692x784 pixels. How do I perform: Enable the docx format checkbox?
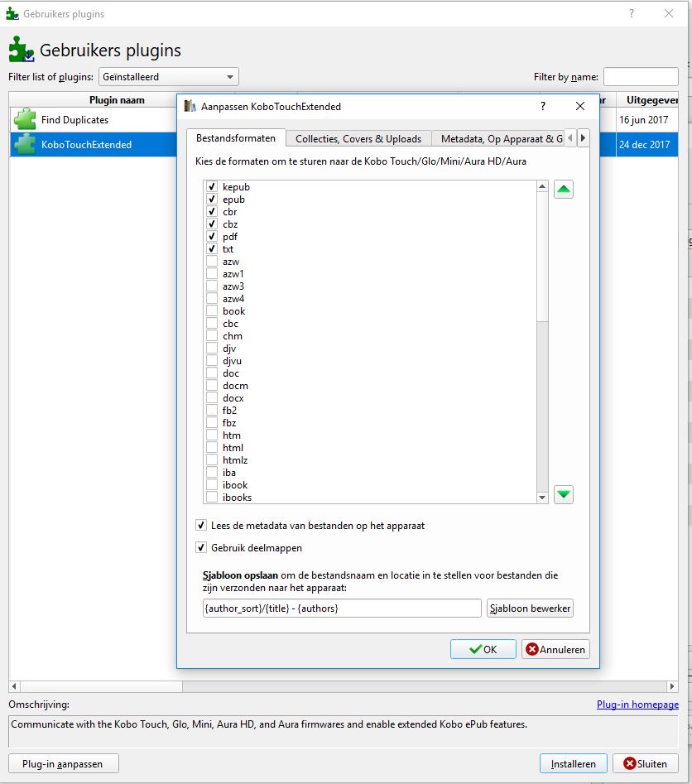[212, 398]
